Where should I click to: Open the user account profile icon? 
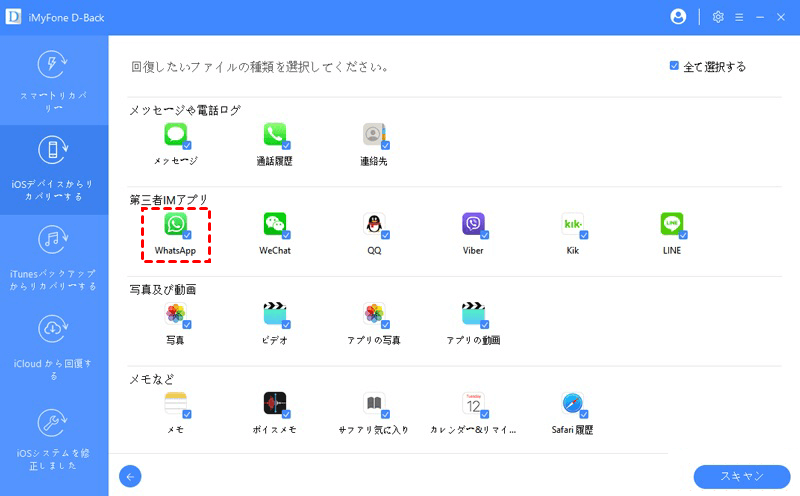coord(679,17)
